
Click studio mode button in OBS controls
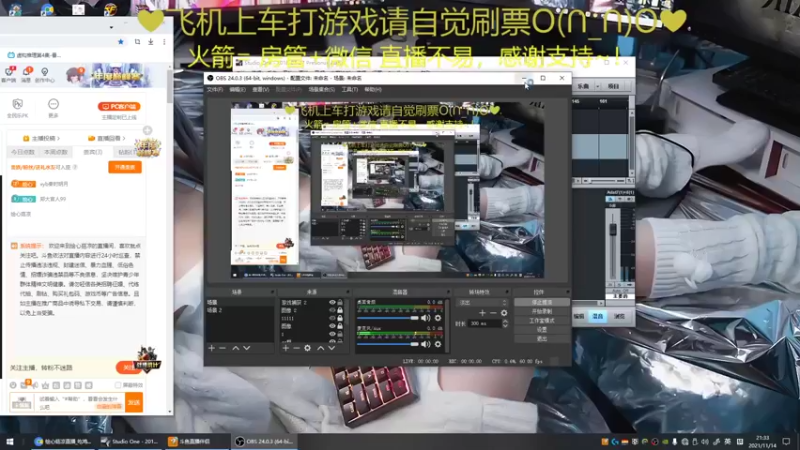pyautogui.click(x=541, y=320)
